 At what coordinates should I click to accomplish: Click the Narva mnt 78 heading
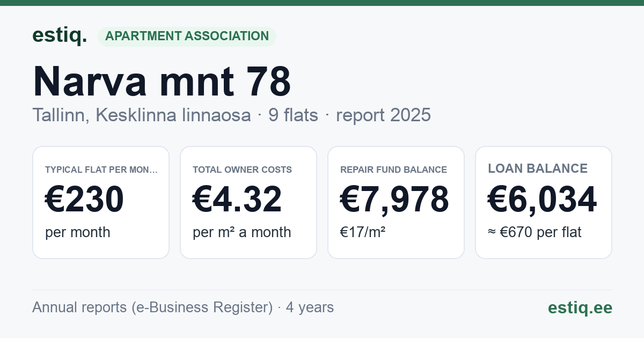(x=162, y=82)
